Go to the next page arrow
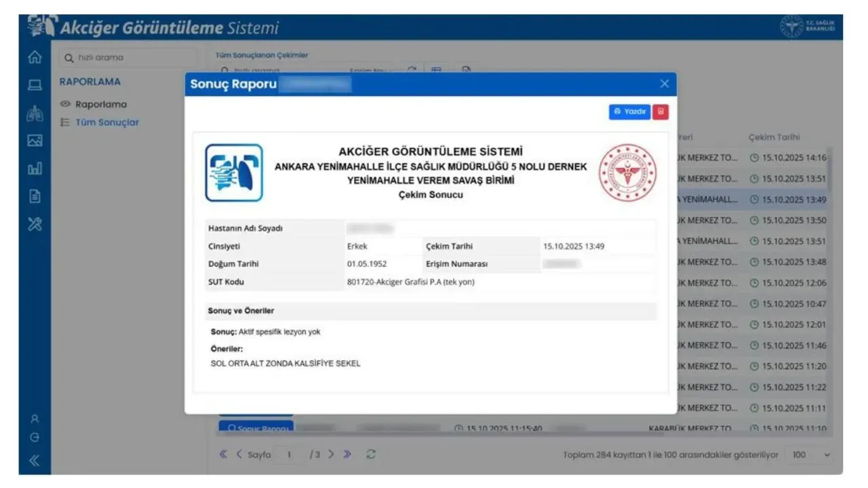This screenshot has width=868, height=488. point(332,455)
